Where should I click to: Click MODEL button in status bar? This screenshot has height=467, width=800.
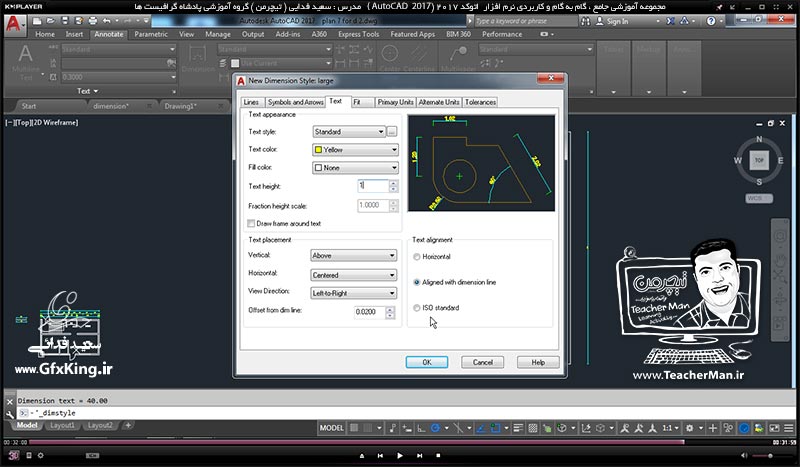point(332,428)
